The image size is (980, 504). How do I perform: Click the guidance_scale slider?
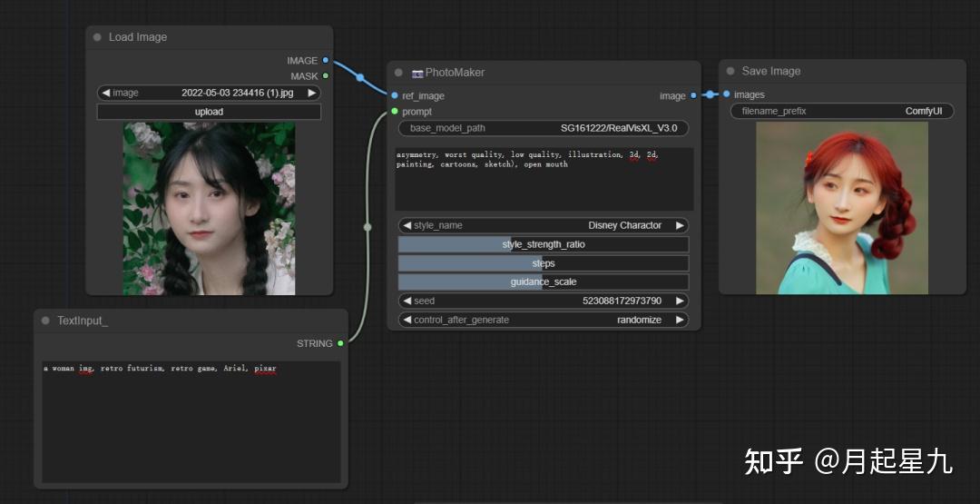[x=543, y=282]
